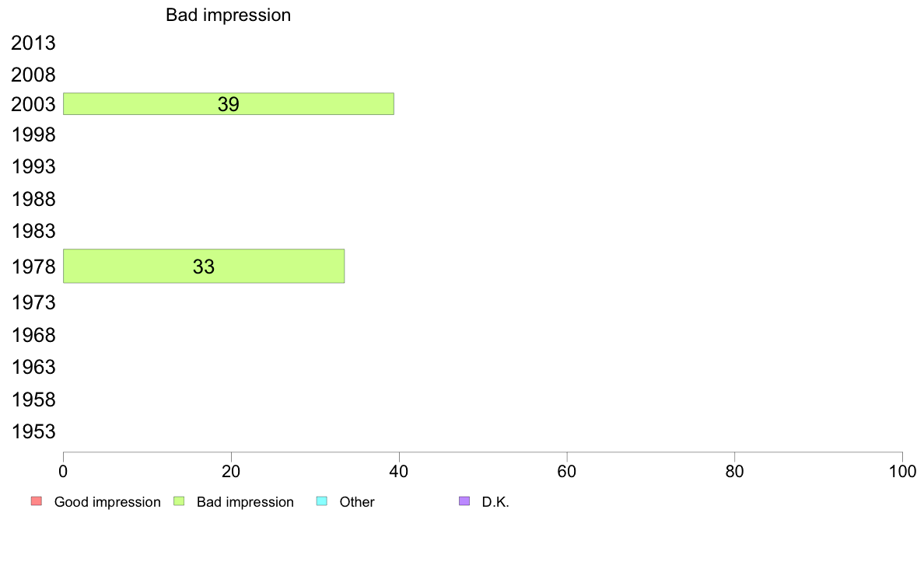Click the 2013 year label
The image size is (924, 572).
click(33, 43)
